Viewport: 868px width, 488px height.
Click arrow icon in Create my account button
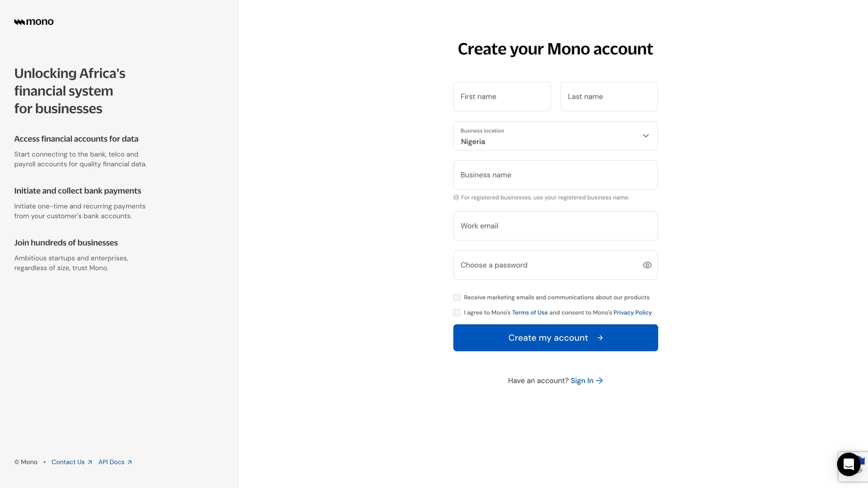[x=600, y=338]
